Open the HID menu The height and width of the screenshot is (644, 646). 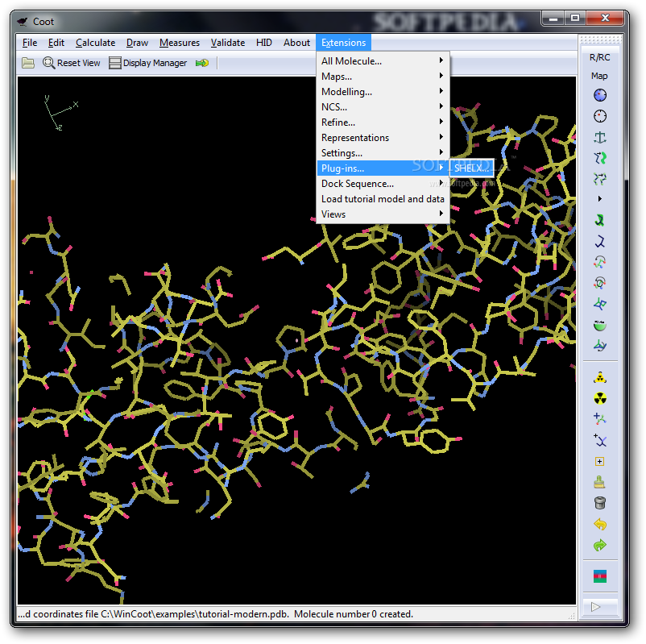click(x=263, y=43)
